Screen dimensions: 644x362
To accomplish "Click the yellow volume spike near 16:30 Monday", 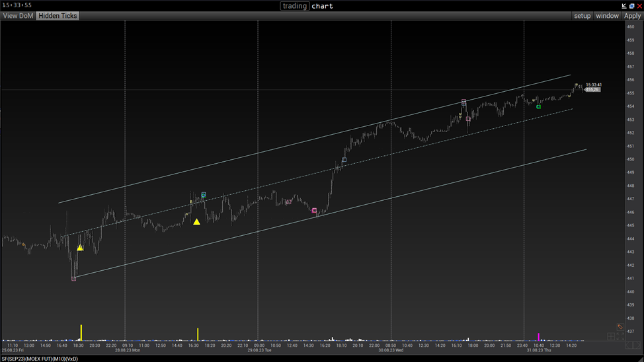I will point(198,334).
